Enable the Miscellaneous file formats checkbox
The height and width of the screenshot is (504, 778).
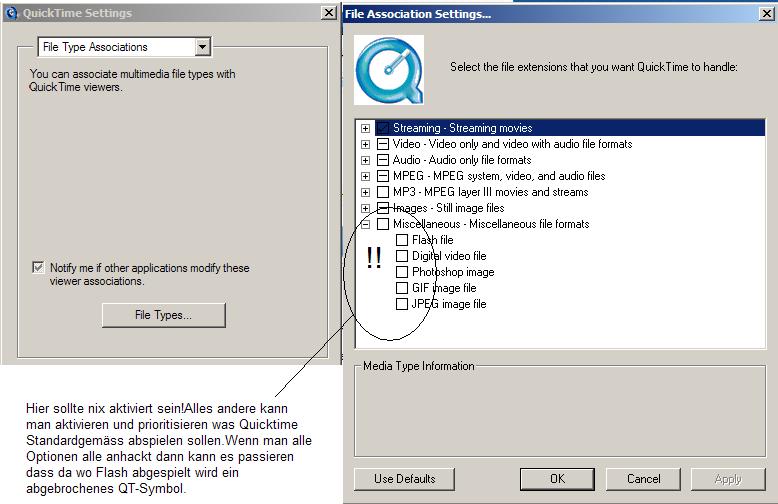pyautogui.click(x=383, y=224)
